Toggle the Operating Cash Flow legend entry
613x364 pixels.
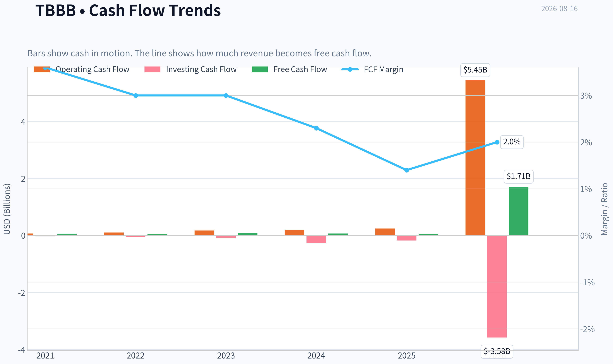click(x=81, y=69)
